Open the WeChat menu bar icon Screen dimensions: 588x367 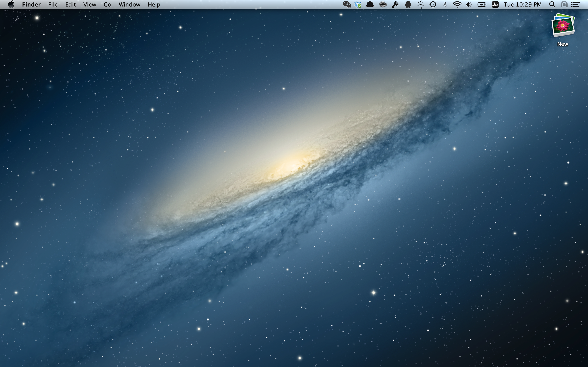click(347, 4)
